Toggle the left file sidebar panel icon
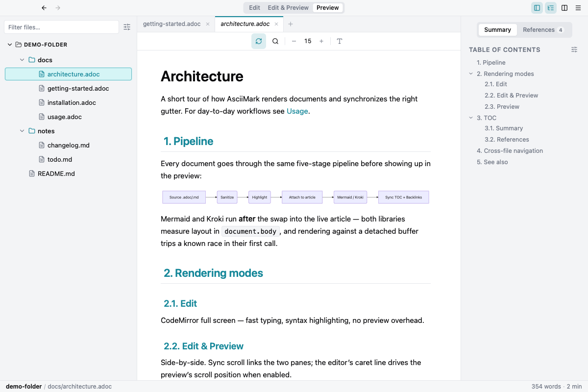 (x=537, y=8)
